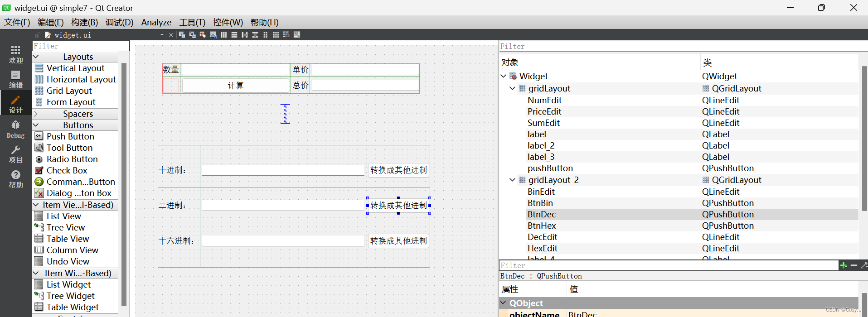Open the 项目 (Projects) mode
Screen dimensions: 868x317
pos(16,154)
